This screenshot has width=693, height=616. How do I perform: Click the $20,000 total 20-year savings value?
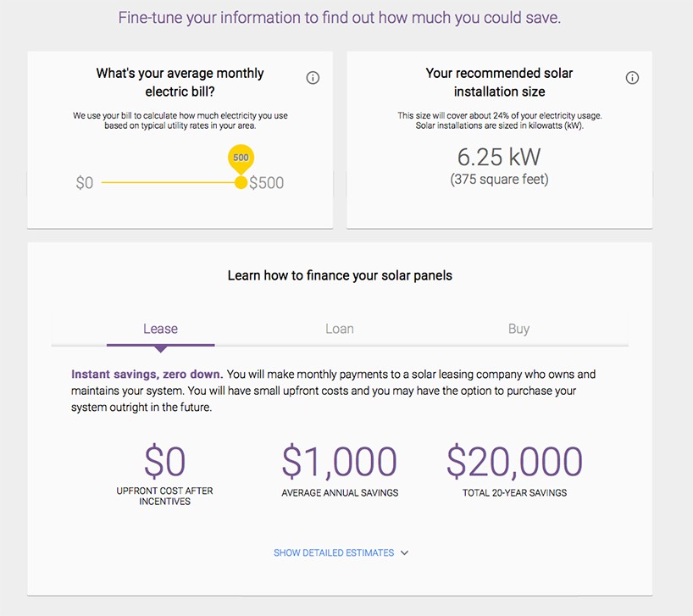(513, 460)
